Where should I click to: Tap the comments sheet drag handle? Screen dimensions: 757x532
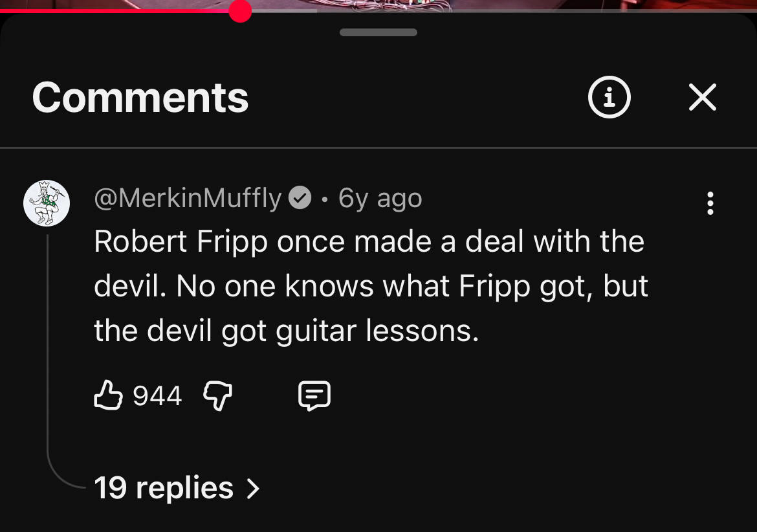[378, 32]
